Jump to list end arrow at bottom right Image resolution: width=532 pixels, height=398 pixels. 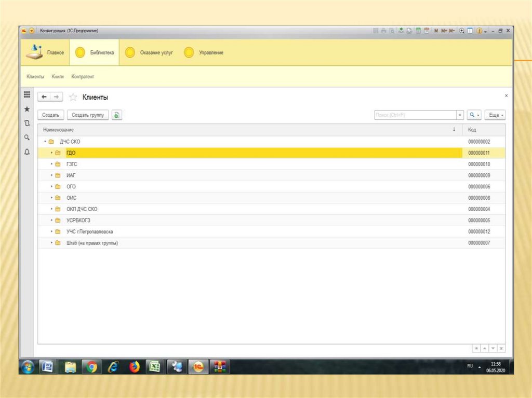[x=501, y=348]
